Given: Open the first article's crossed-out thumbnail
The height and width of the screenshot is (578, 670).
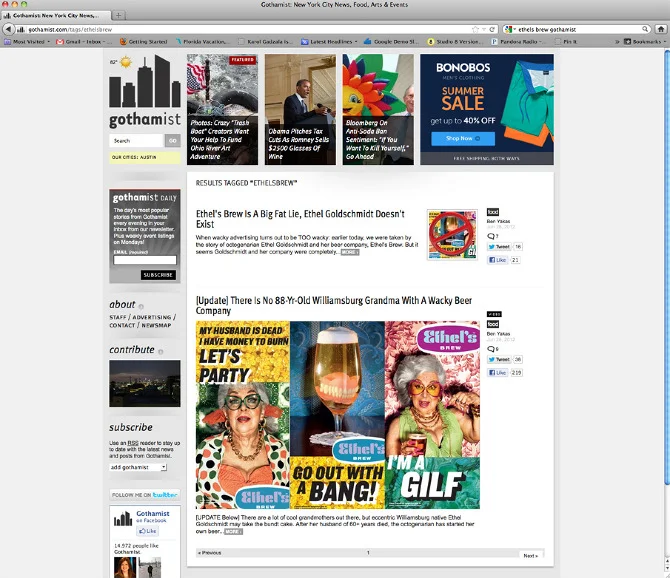Looking at the screenshot, I should coord(452,234).
